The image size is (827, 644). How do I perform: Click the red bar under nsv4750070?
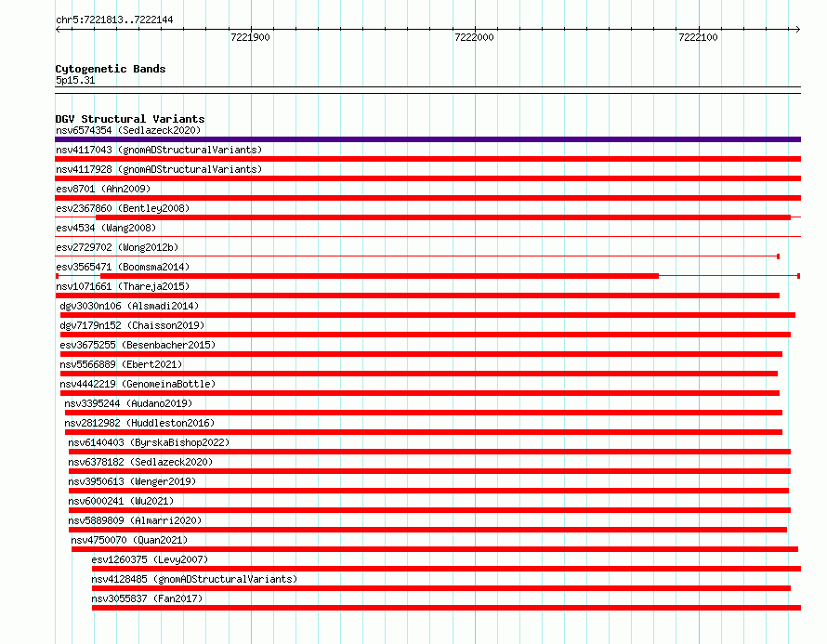click(x=435, y=549)
